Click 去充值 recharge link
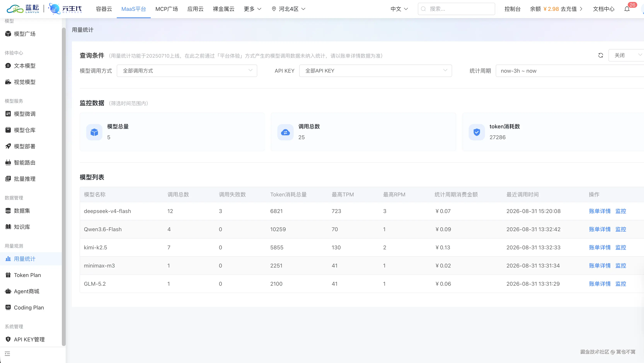Viewport: 644px width, 363px height. click(x=571, y=9)
